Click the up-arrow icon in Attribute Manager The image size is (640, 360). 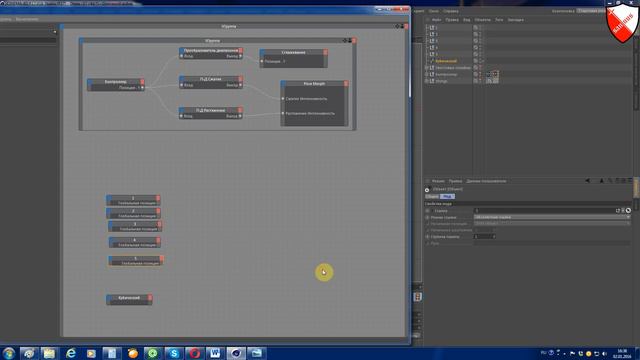pyautogui.click(x=602, y=180)
